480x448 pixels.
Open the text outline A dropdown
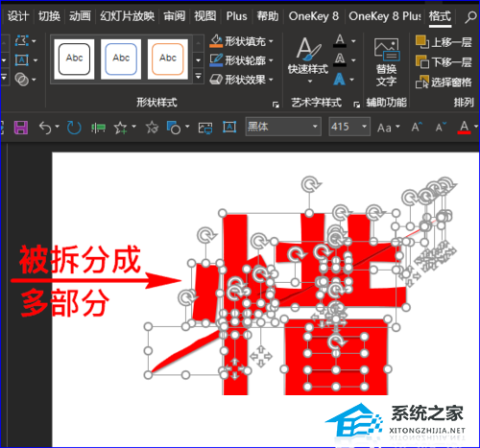345,59
